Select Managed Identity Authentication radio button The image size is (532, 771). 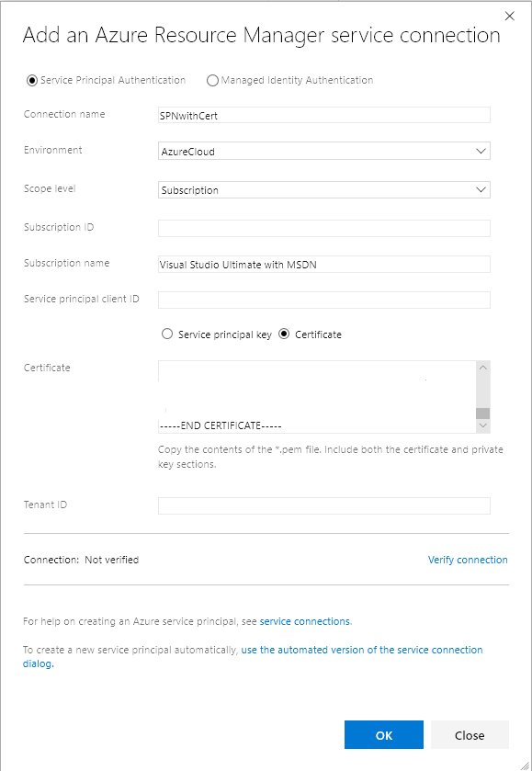pyautogui.click(x=213, y=80)
